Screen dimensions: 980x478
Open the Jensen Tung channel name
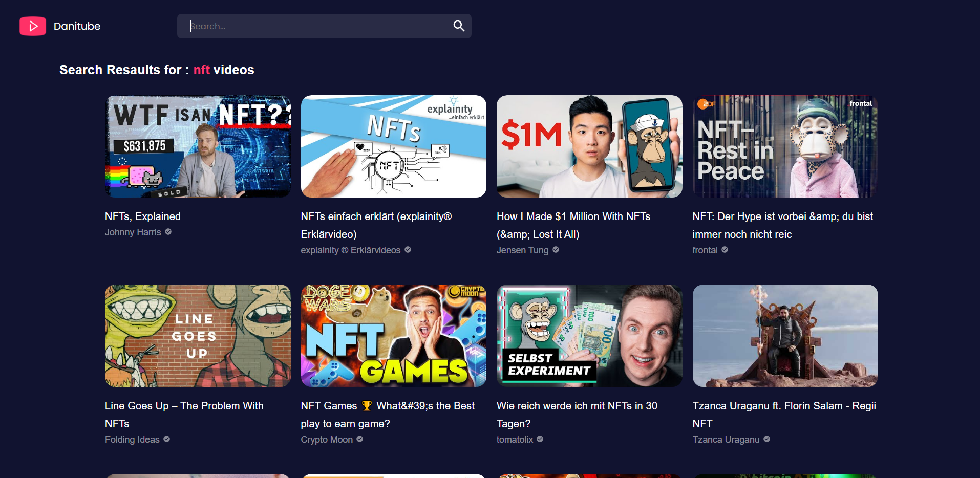(522, 250)
